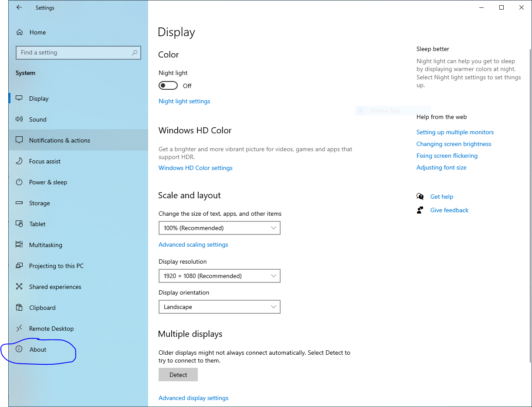The width and height of the screenshot is (532, 407).
Task: Open Notifications & actions settings
Action: [x=78, y=140]
